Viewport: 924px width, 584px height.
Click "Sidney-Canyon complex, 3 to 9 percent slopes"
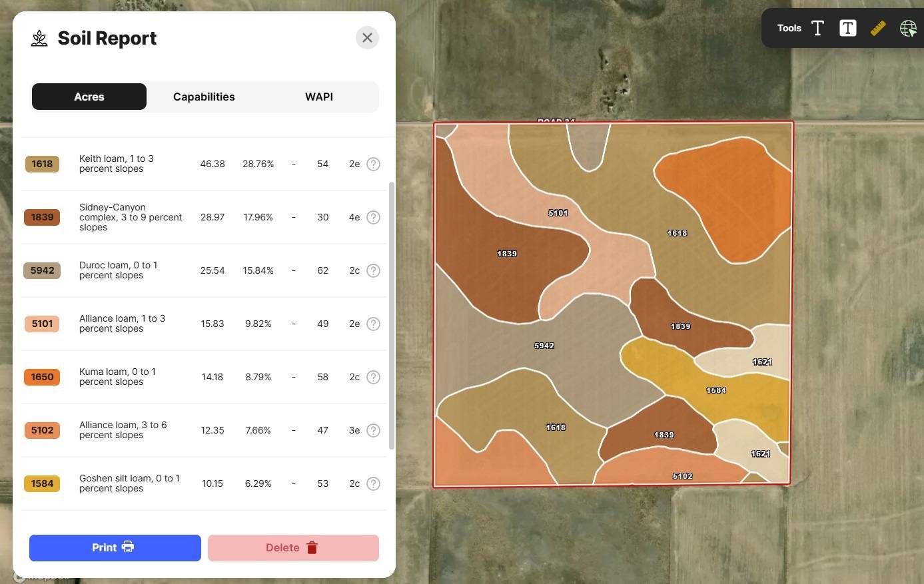pyautogui.click(x=131, y=217)
